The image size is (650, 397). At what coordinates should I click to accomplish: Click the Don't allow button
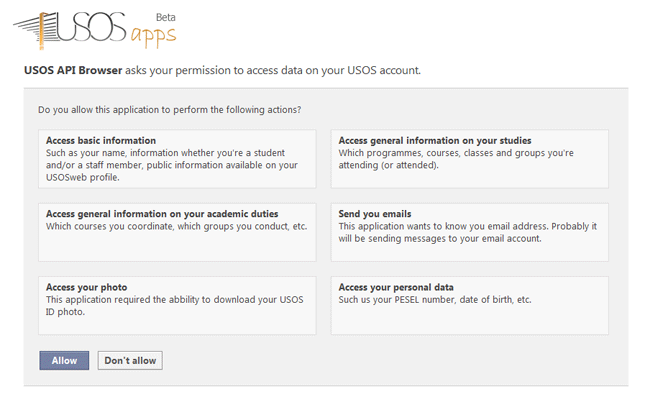click(x=130, y=361)
